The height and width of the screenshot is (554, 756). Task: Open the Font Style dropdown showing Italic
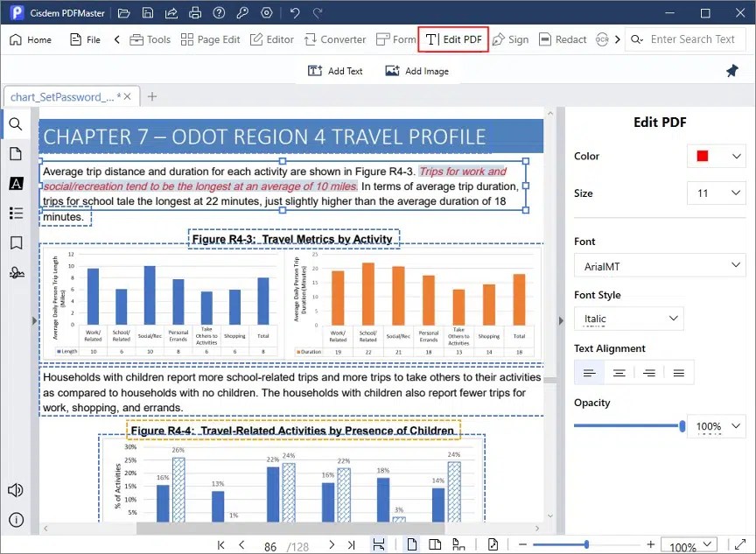coord(628,319)
